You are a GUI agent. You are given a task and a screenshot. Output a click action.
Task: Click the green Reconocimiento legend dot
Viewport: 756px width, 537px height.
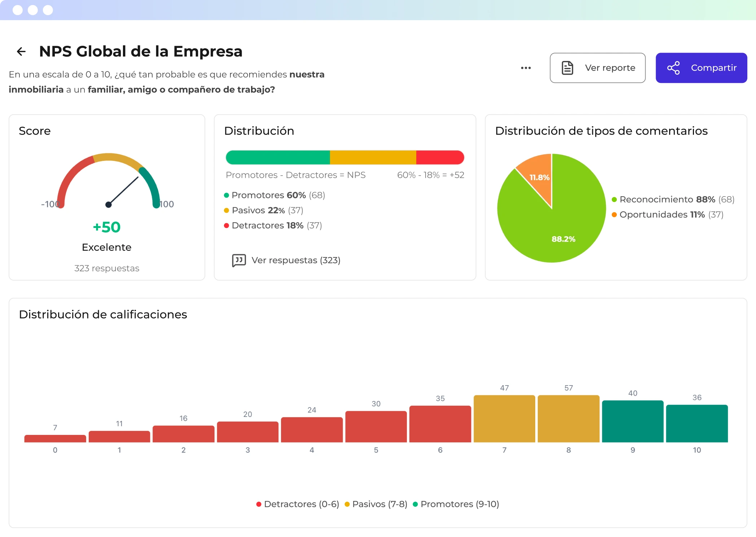click(x=614, y=199)
